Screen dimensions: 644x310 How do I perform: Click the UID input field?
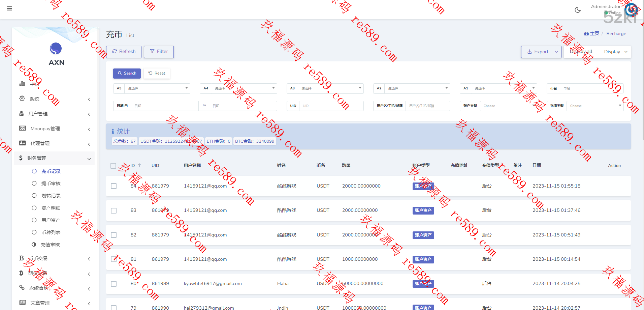[331, 106]
